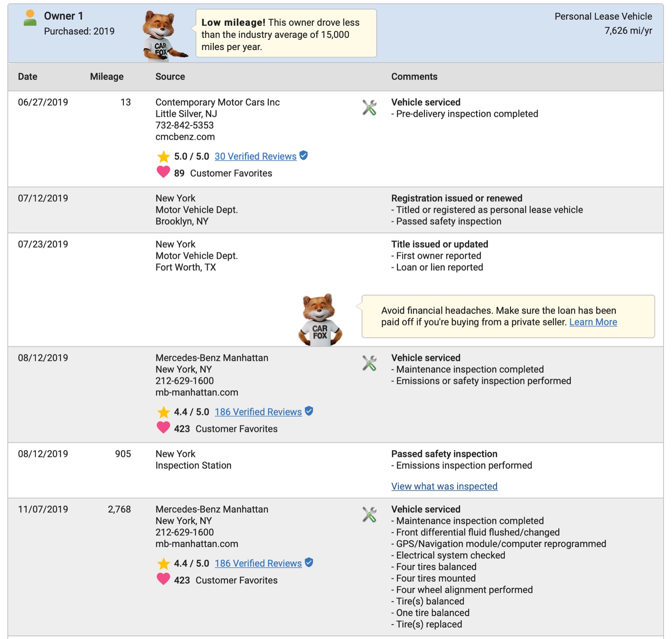Click the pink heart beside 89 Customer Favorites
672x639 pixels.
[163, 172]
